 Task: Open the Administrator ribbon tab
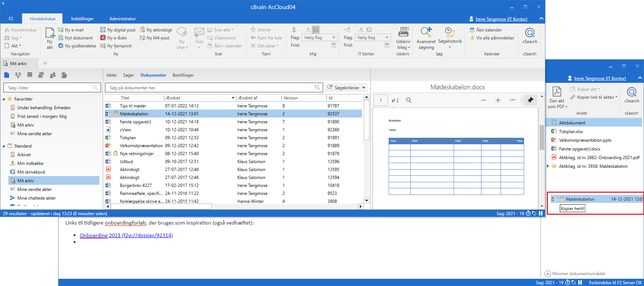(122, 19)
